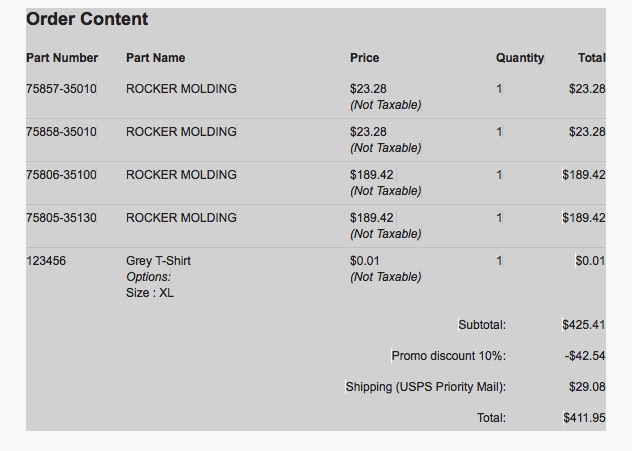Click the order total $411.95

(x=584, y=418)
